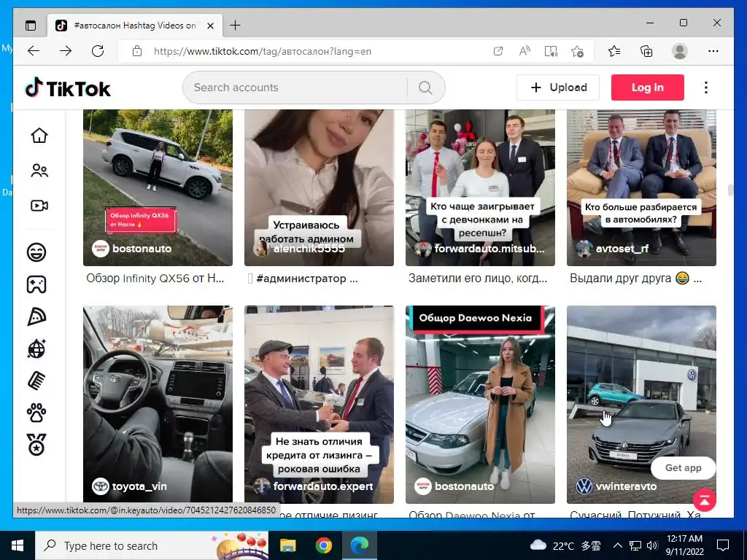
Task: Open the white Infinity QX56 video thumbnail
Action: [158, 187]
